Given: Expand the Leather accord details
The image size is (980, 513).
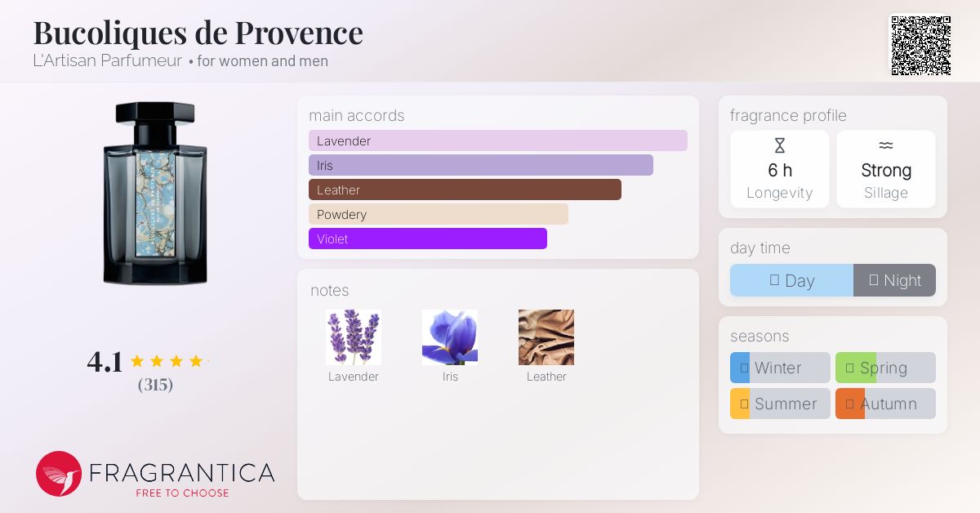Looking at the screenshot, I should (465, 190).
